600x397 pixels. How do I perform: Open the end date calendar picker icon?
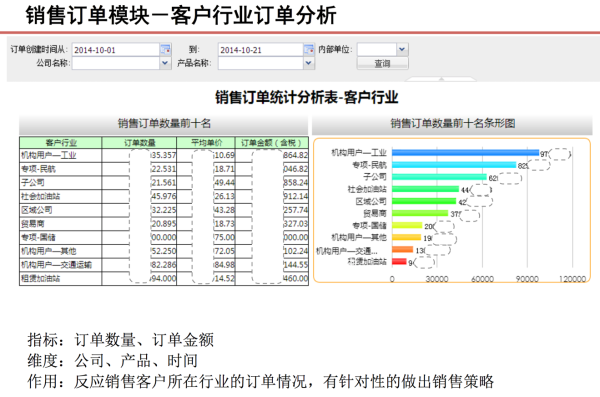[309, 49]
